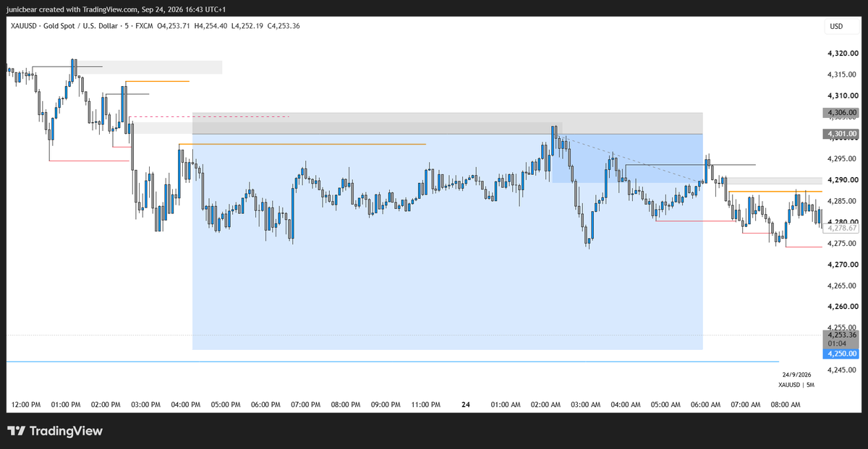Click the 02:00 PM time axis label
The image size is (868, 449).
106,405
